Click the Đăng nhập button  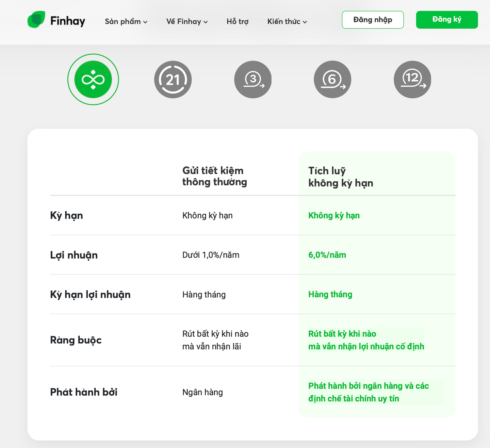tap(373, 20)
